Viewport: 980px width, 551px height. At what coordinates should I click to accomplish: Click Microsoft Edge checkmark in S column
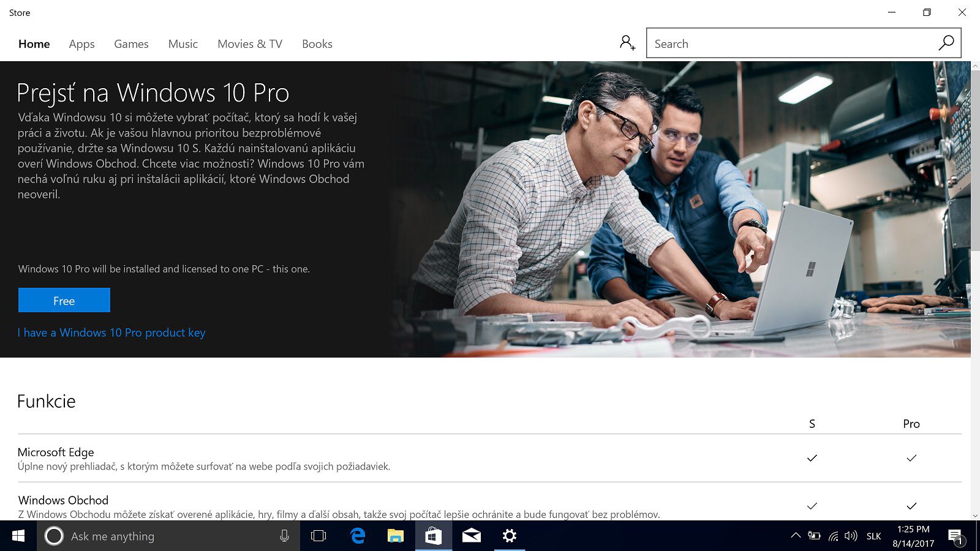pyautogui.click(x=812, y=458)
